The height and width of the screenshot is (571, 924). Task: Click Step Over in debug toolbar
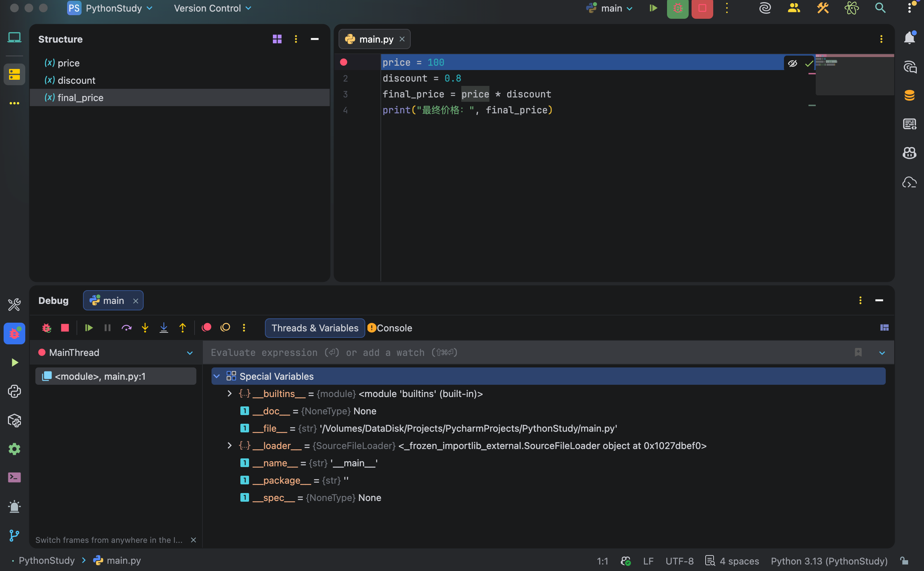point(126,328)
